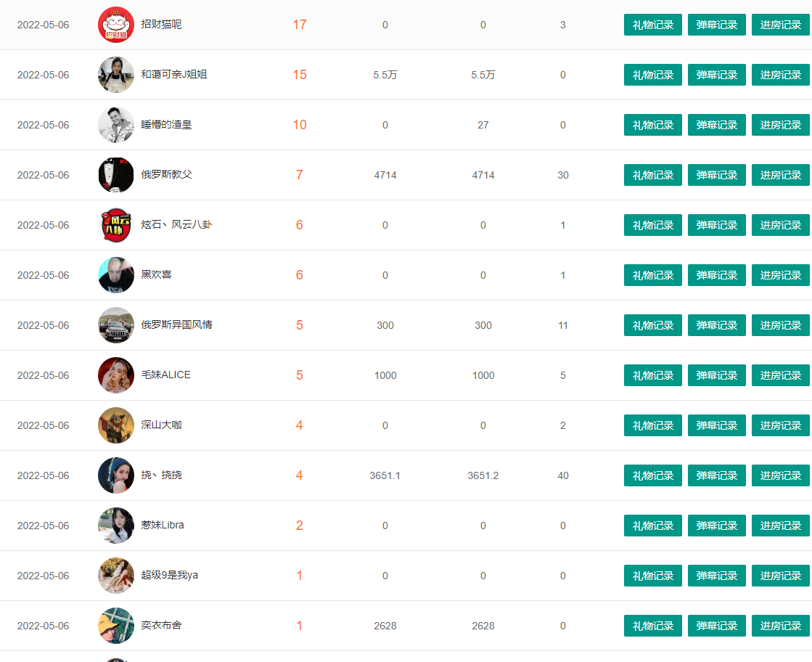This screenshot has width=812, height=662.
Task: View 弹幕记录 for 黑欢喜
Action: [x=716, y=275]
